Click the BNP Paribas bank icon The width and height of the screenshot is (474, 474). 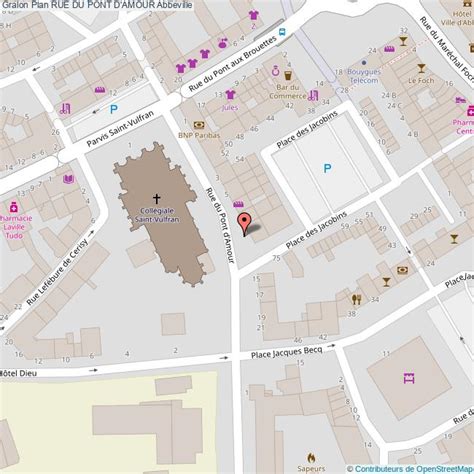(199, 125)
